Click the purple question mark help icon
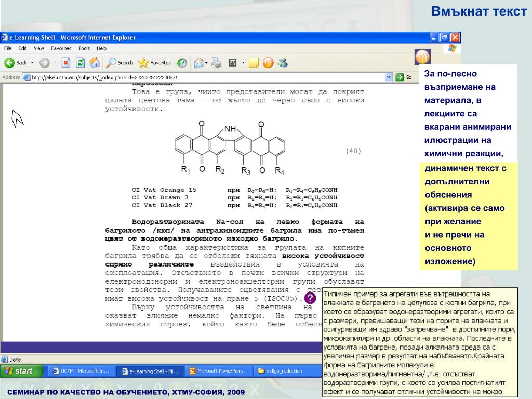The image size is (532, 399). tap(310, 298)
